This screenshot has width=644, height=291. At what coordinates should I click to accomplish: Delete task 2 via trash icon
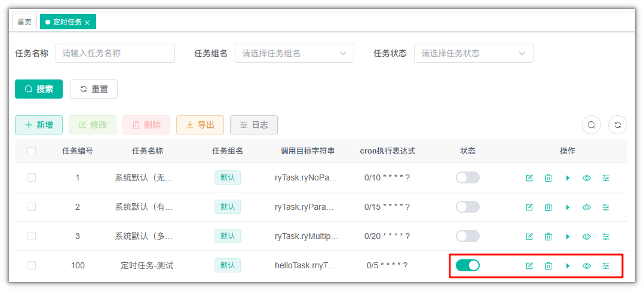click(x=548, y=207)
